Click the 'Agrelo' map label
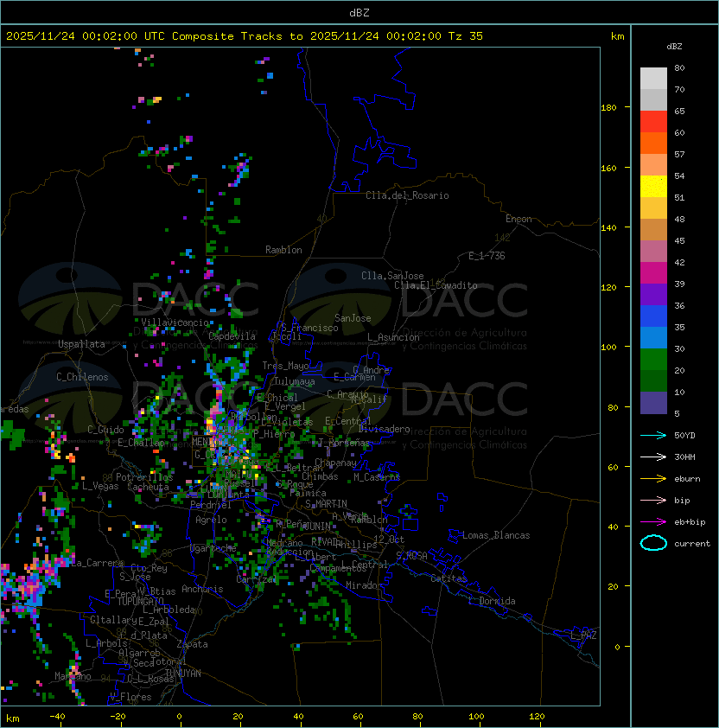 click(211, 520)
